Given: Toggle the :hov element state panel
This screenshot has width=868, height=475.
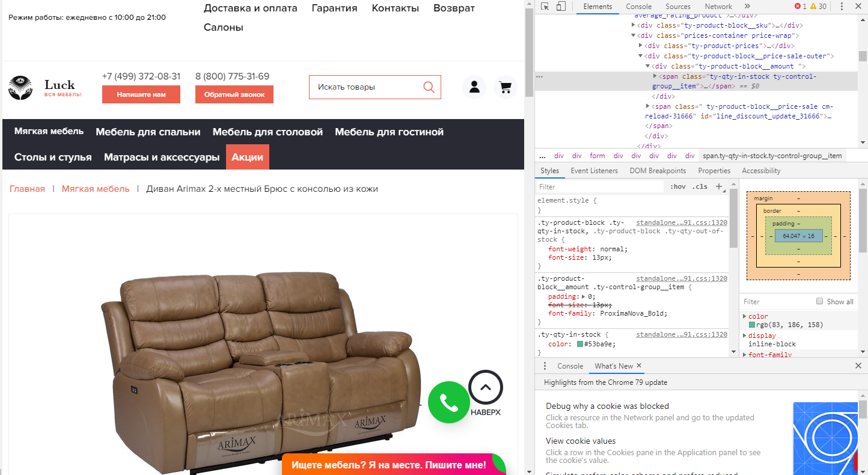Looking at the screenshot, I should pyautogui.click(x=678, y=186).
